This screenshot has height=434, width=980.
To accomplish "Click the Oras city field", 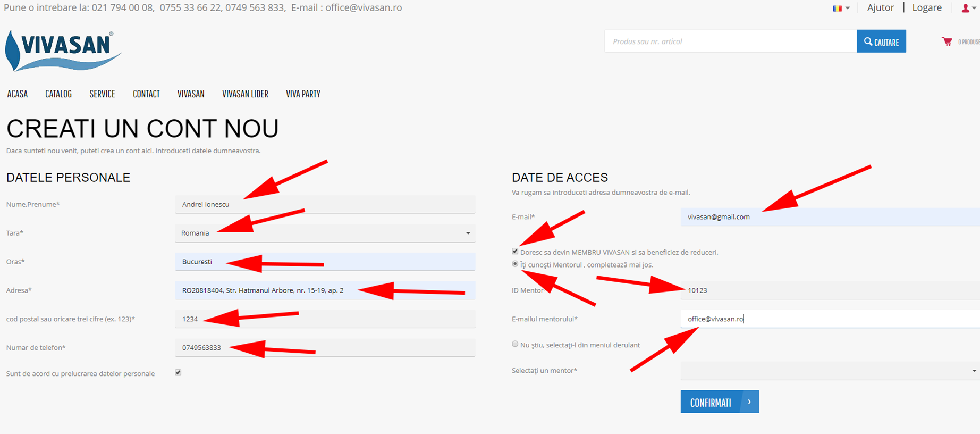I will pyautogui.click(x=325, y=262).
